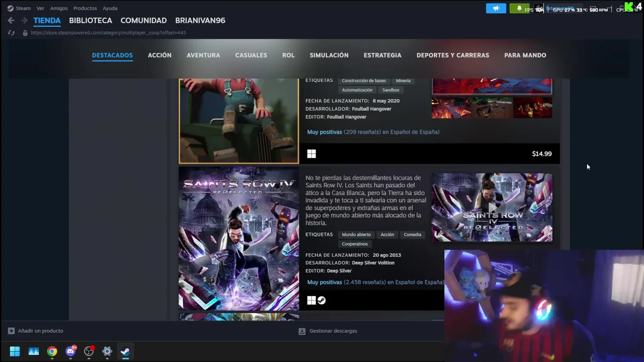The width and height of the screenshot is (644, 362).
Task: Open the Ver menu
Action: coord(40,8)
